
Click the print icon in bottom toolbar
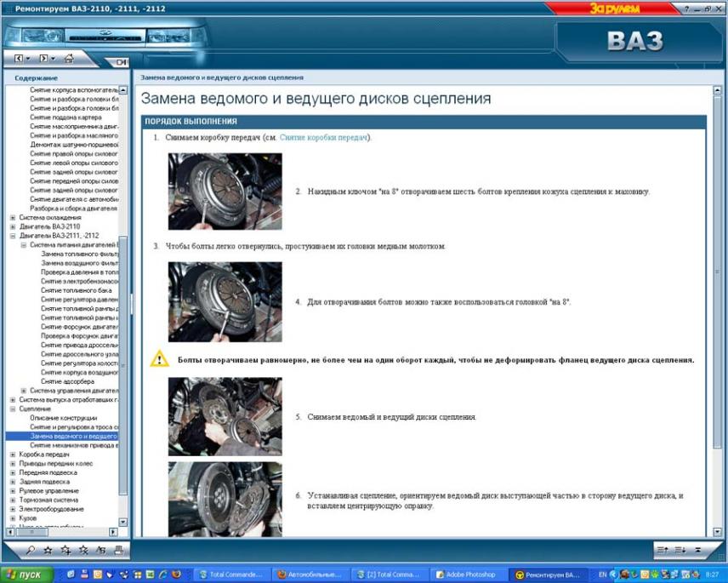pos(119,551)
